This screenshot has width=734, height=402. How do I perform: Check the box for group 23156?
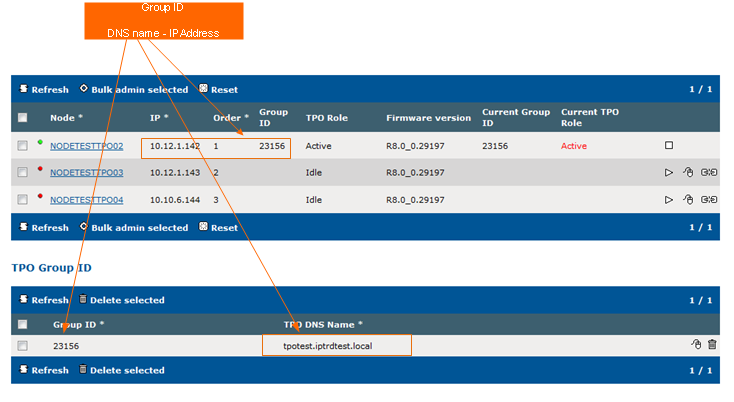(x=22, y=346)
